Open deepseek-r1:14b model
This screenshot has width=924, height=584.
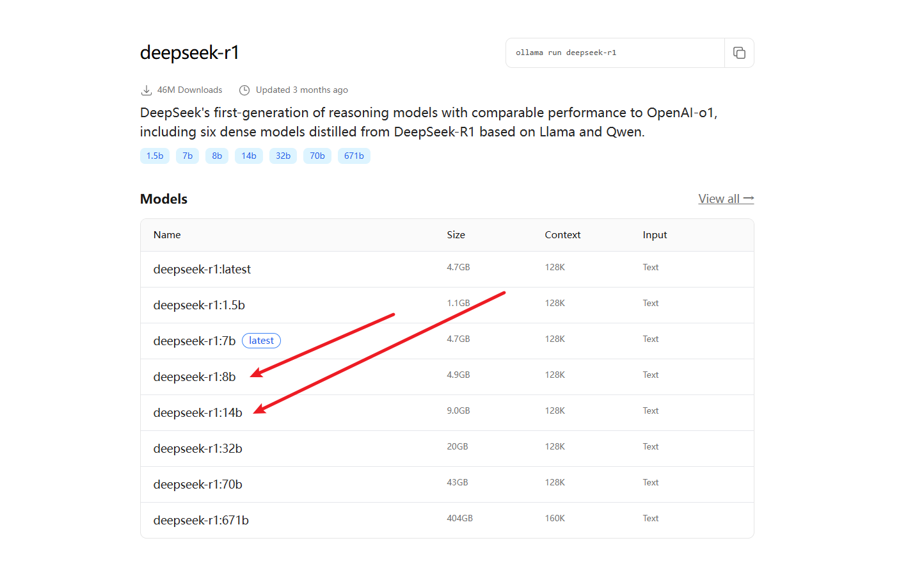point(198,413)
